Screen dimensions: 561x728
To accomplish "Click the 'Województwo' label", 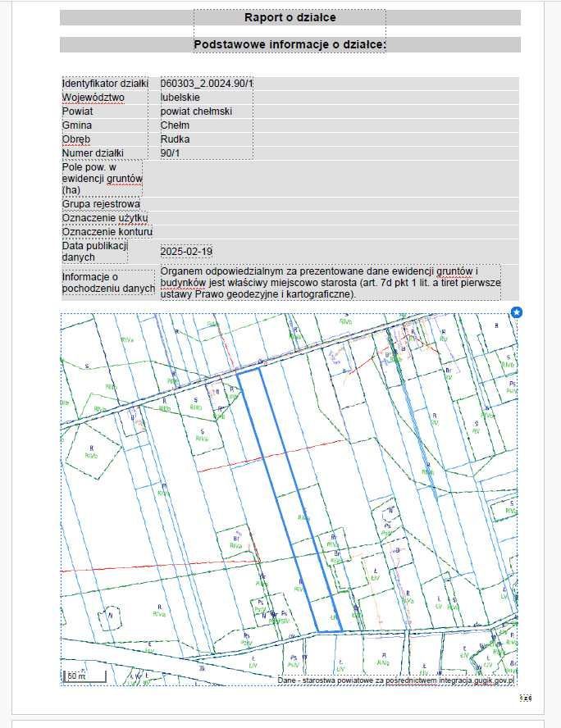I will pyautogui.click(x=93, y=98).
